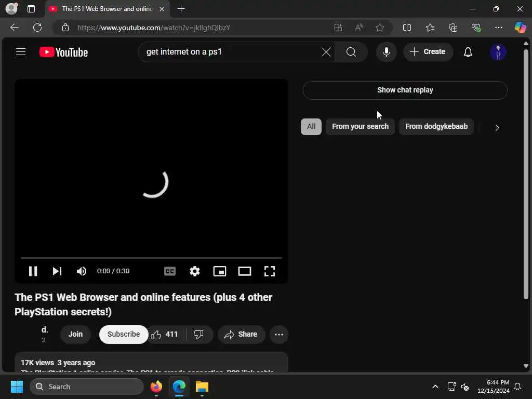Subscribe to the channel
This screenshot has height=399, width=532.
pos(124,334)
